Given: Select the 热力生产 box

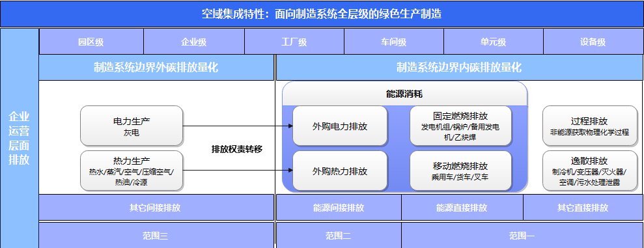Looking at the screenshot, I should (132, 171).
